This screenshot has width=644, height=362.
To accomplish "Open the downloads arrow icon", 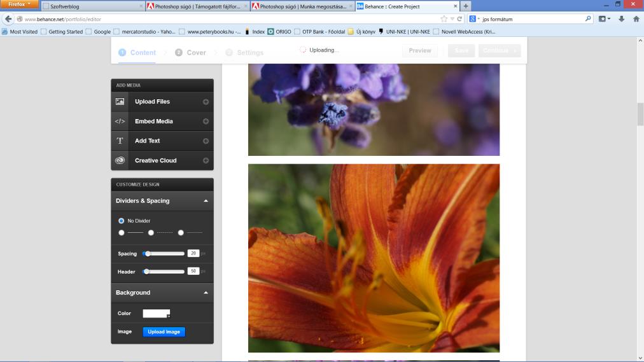I will tap(622, 19).
